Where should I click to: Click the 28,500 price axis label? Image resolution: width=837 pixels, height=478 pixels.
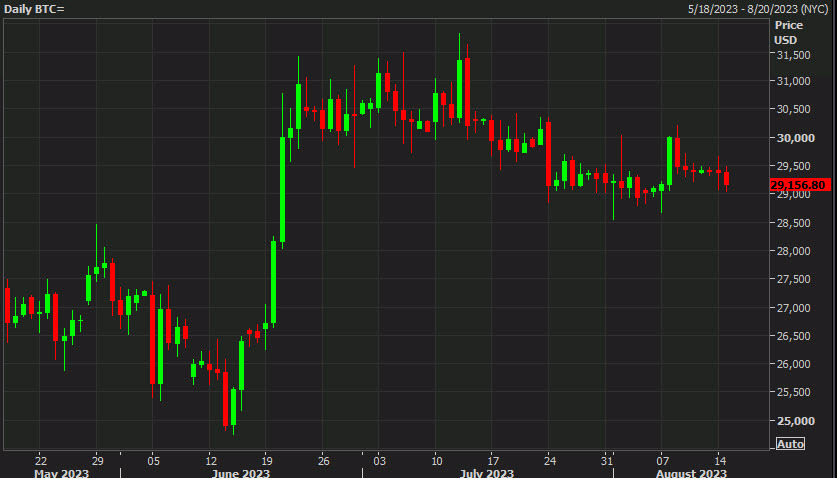tap(793, 223)
